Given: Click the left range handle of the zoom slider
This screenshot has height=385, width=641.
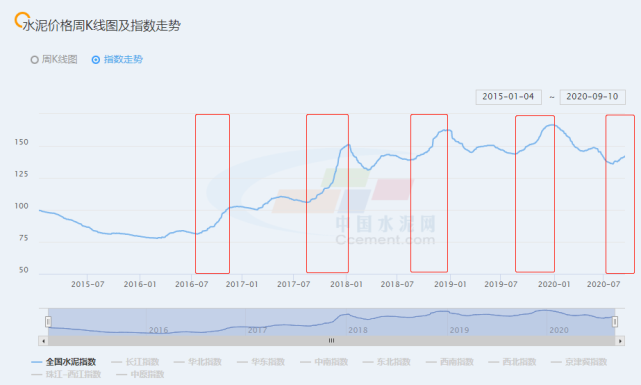Looking at the screenshot, I should 48,322.
